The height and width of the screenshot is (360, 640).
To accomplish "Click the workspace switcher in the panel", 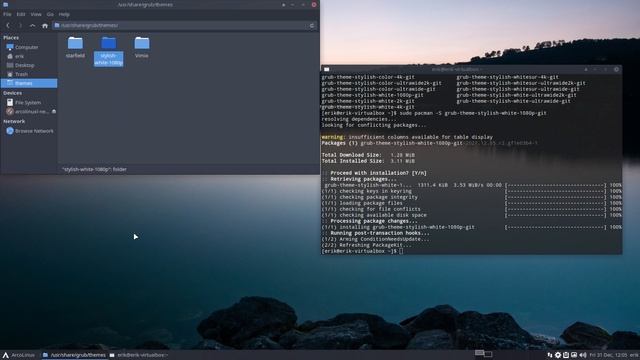I will (484, 353).
